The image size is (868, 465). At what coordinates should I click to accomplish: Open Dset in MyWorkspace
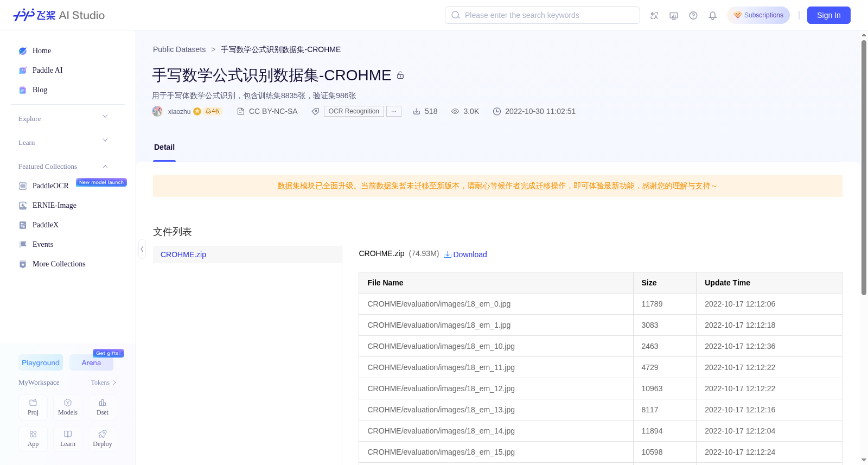point(103,407)
